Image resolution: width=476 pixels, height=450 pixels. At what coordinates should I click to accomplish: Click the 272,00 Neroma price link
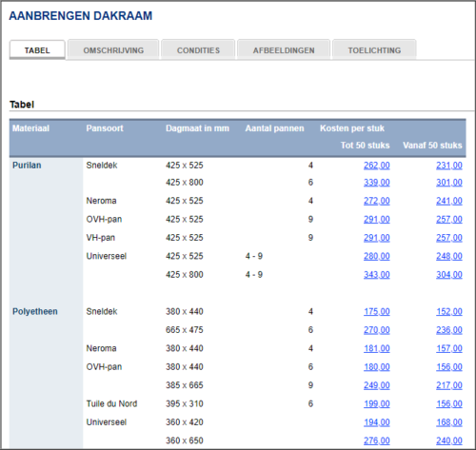377,201
